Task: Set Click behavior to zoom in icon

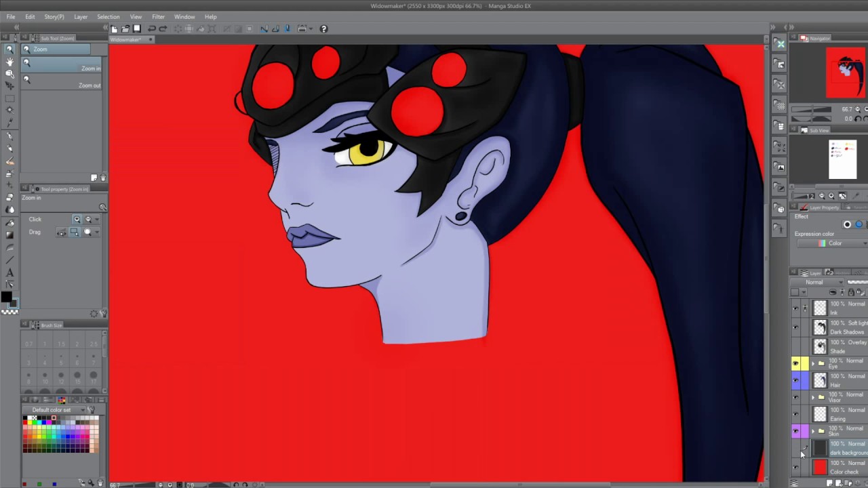Action: click(x=77, y=220)
